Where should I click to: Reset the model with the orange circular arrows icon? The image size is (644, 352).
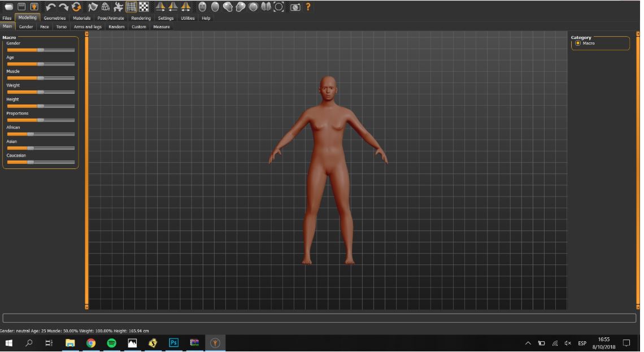click(x=76, y=7)
